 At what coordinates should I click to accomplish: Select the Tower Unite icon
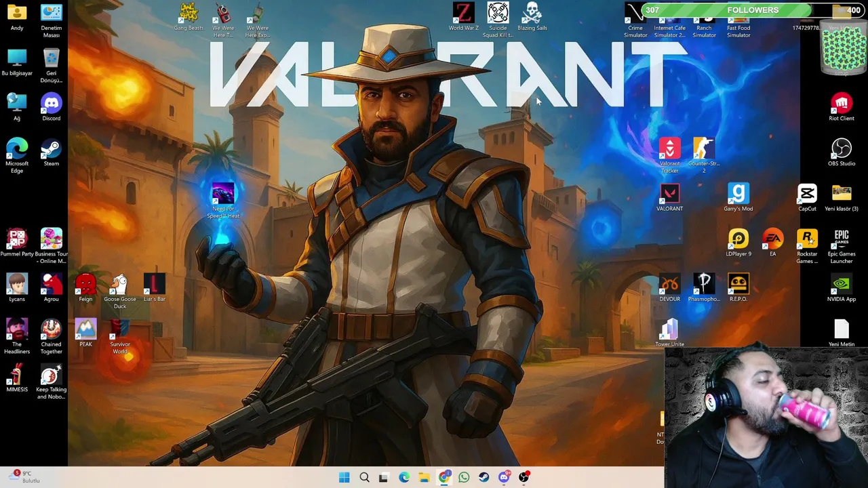[669, 333]
